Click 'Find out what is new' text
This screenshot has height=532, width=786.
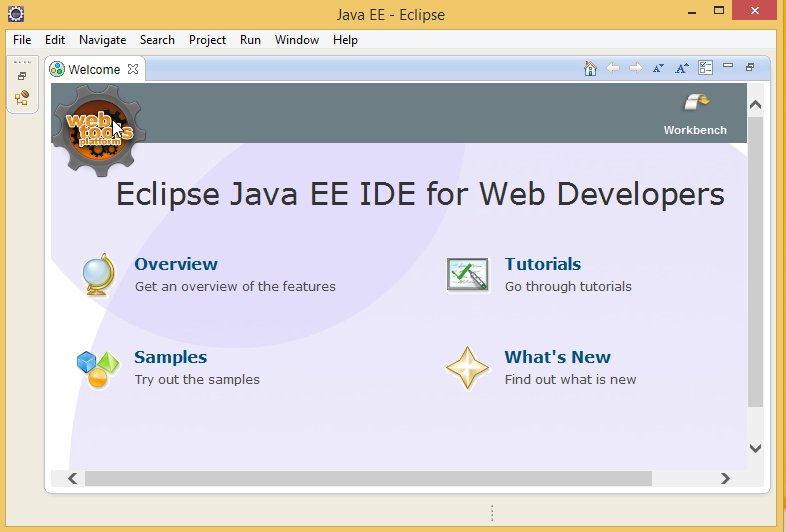click(x=570, y=379)
